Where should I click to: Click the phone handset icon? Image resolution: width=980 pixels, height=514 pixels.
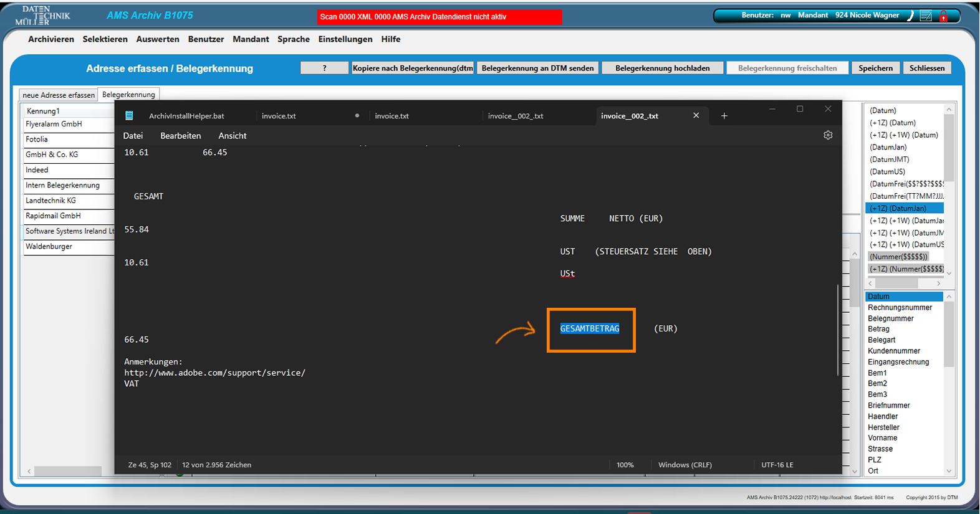point(911,16)
